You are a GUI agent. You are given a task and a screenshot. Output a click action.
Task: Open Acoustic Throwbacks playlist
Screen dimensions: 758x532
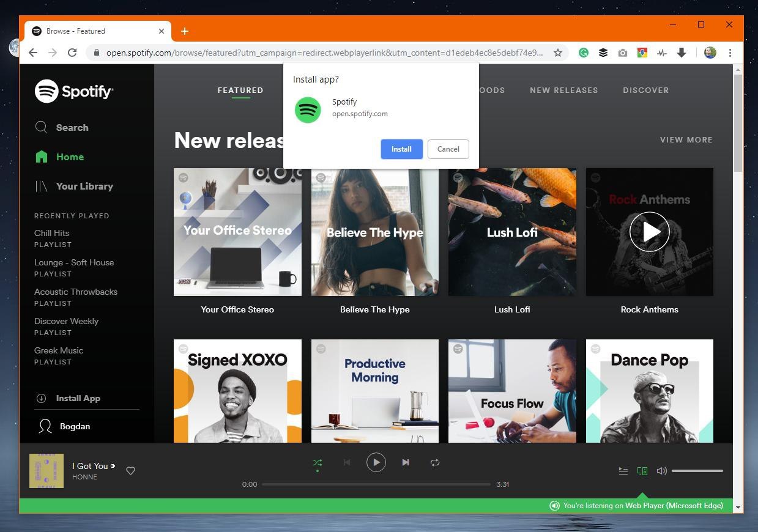76,292
